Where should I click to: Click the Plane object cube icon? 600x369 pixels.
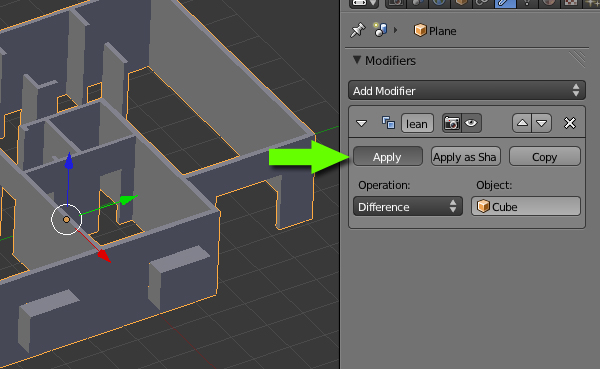[x=420, y=30]
